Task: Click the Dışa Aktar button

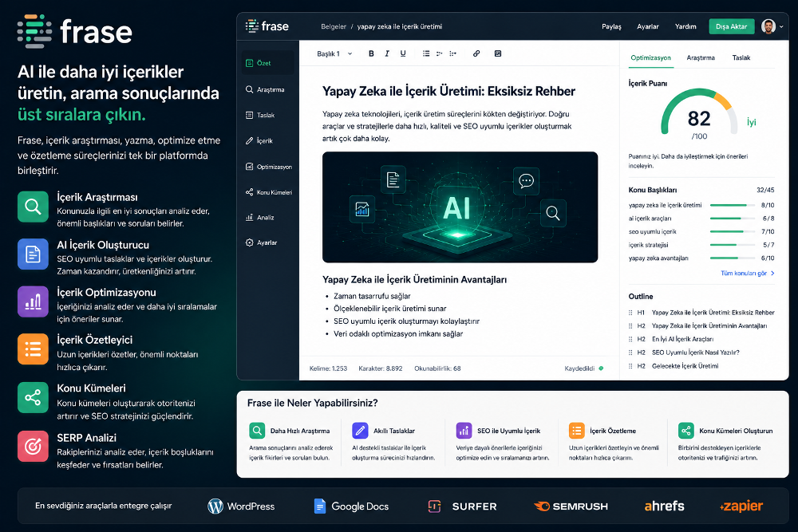Action: pos(731,26)
